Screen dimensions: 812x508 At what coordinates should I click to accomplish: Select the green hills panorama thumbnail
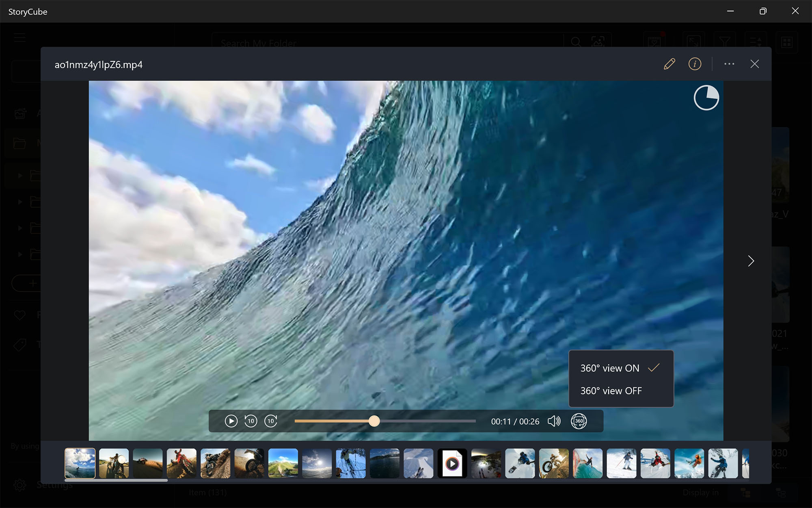[x=283, y=463]
